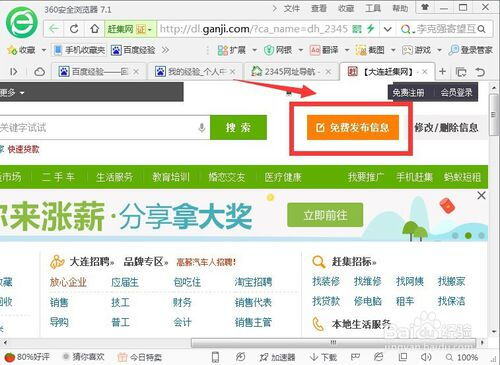Click the 下载 downloads status item
Image resolution: width=500 pixels, height=365 pixels.
point(323,357)
